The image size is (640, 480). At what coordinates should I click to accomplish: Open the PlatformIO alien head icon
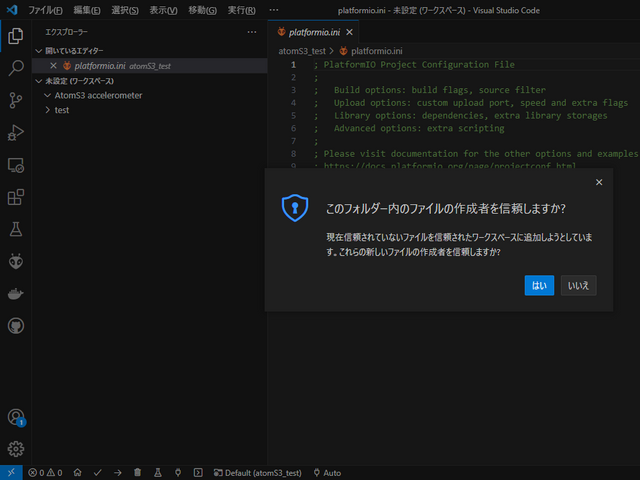coord(16,261)
